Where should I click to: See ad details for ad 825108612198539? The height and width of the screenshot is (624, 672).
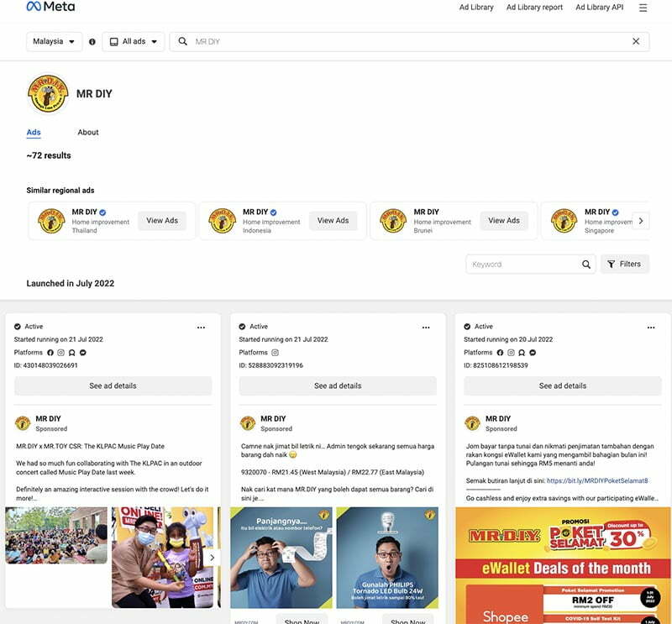pyautogui.click(x=563, y=385)
